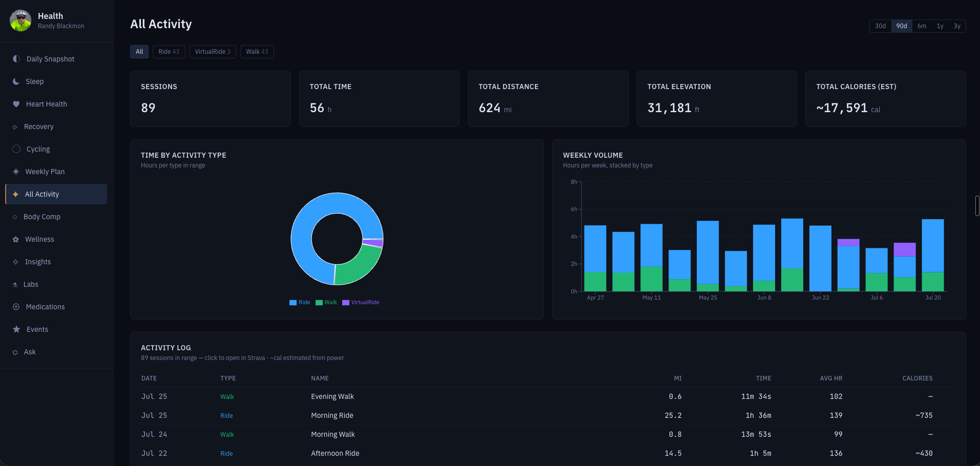Screen dimensions: 980x466
Task: Open the Recovery section
Action: point(56,126)
